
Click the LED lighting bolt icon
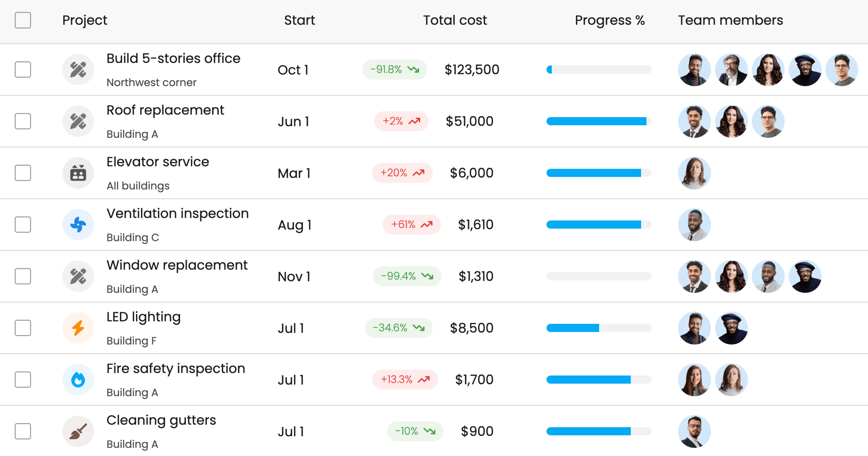(78, 328)
